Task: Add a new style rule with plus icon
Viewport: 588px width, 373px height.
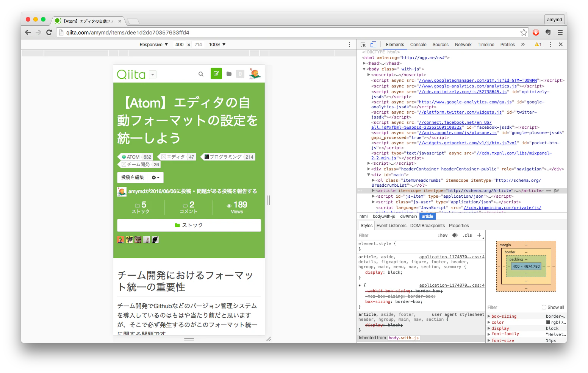Action: click(x=479, y=235)
